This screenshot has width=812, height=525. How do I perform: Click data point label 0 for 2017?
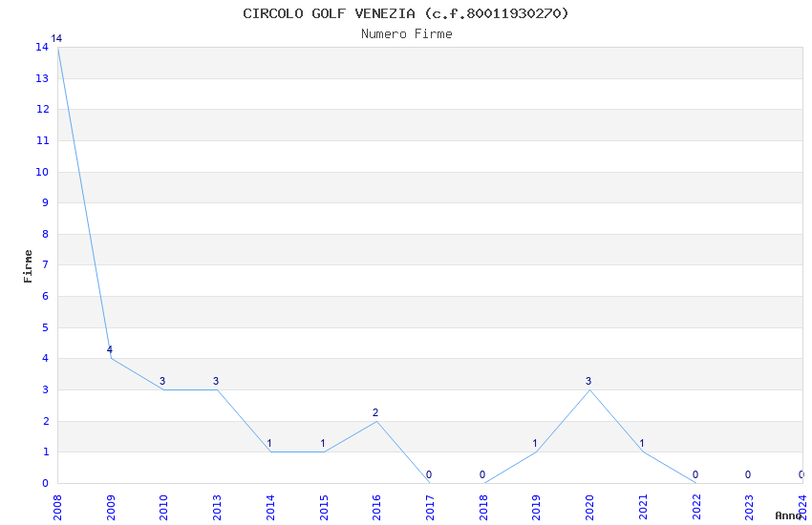tap(429, 474)
